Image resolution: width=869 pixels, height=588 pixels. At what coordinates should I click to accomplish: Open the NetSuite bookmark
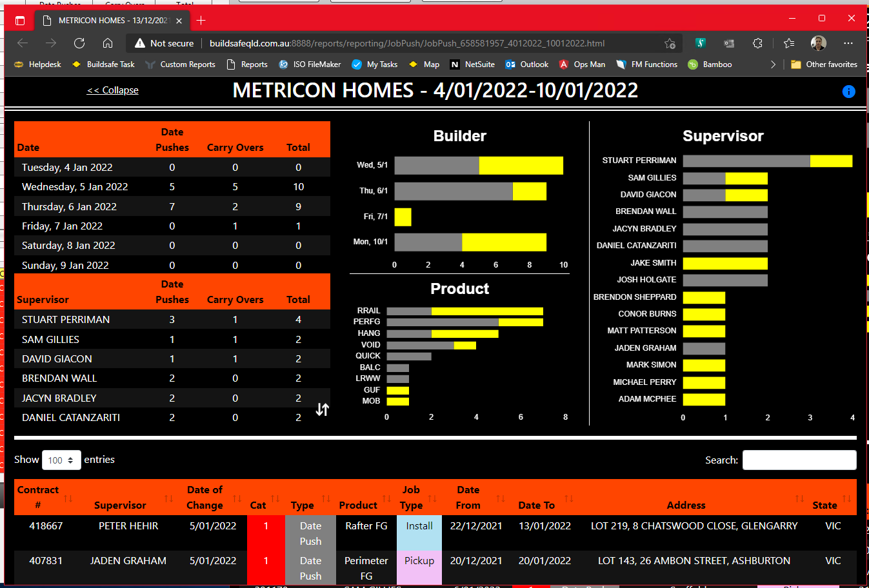click(472, 64)
